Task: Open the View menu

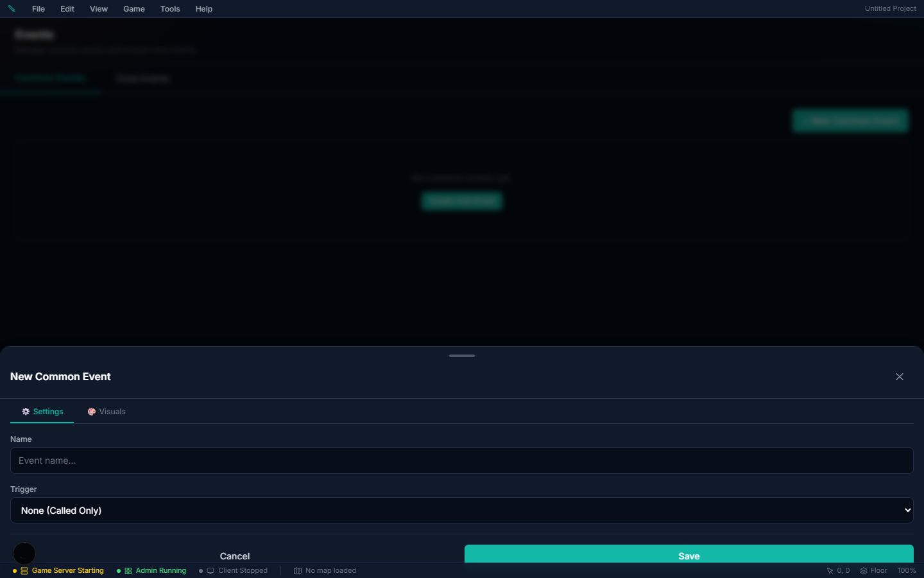Action: coord(99,9)
